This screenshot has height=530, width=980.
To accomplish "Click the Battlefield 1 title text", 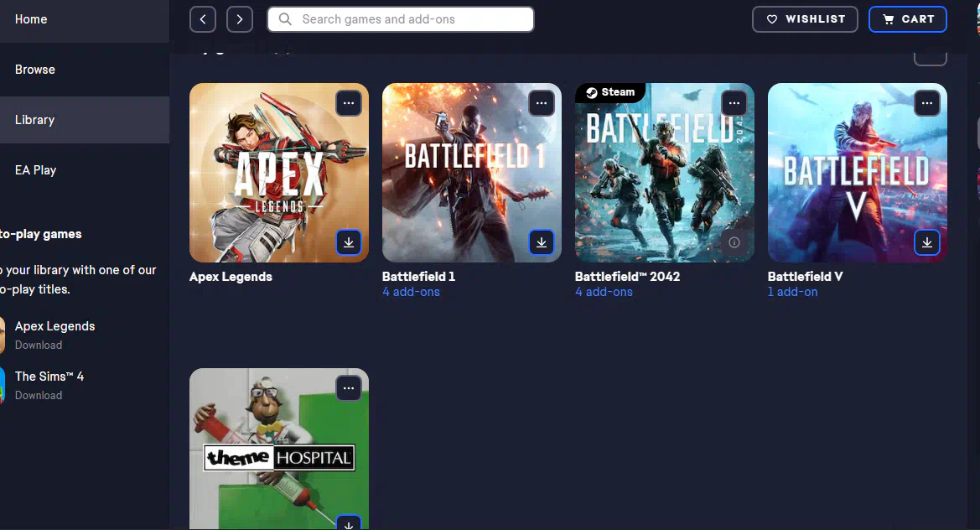I will point(419,276).
